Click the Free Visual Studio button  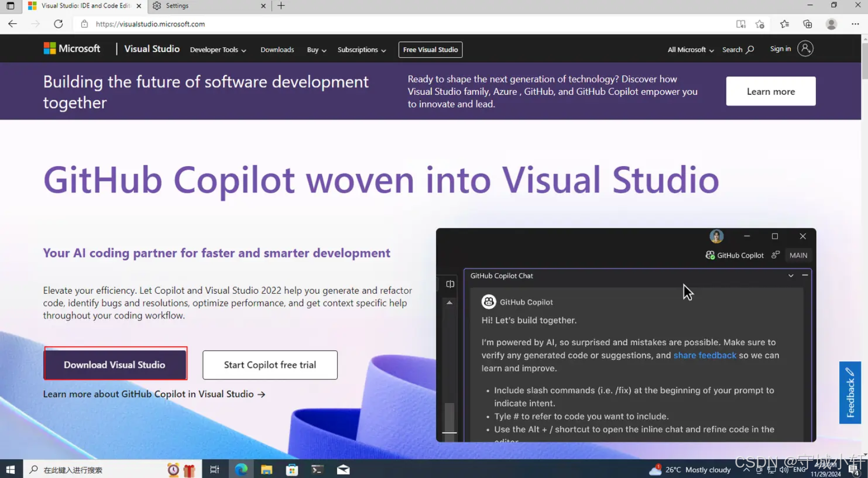pos(430,49)
